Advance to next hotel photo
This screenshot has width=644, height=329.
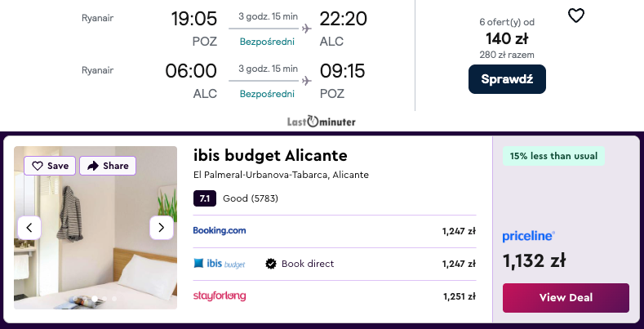(x=162, y=228)
